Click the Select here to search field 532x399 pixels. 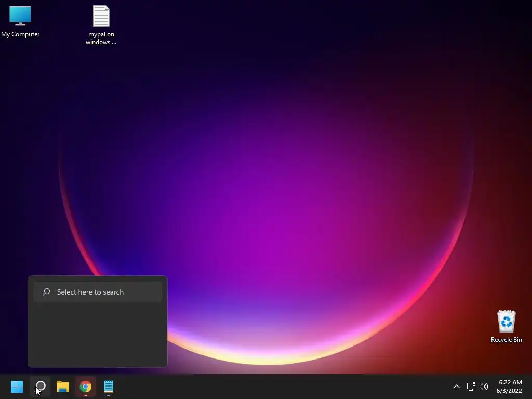point(97,292)
